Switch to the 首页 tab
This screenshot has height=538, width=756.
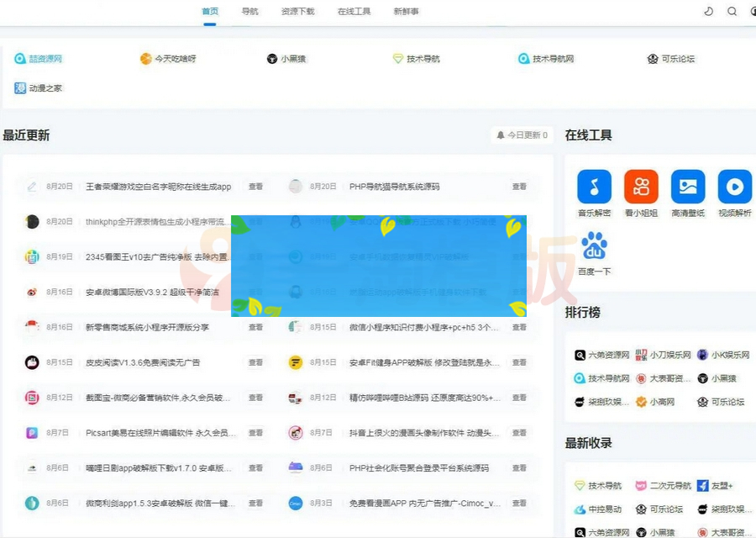coord(209,11)
